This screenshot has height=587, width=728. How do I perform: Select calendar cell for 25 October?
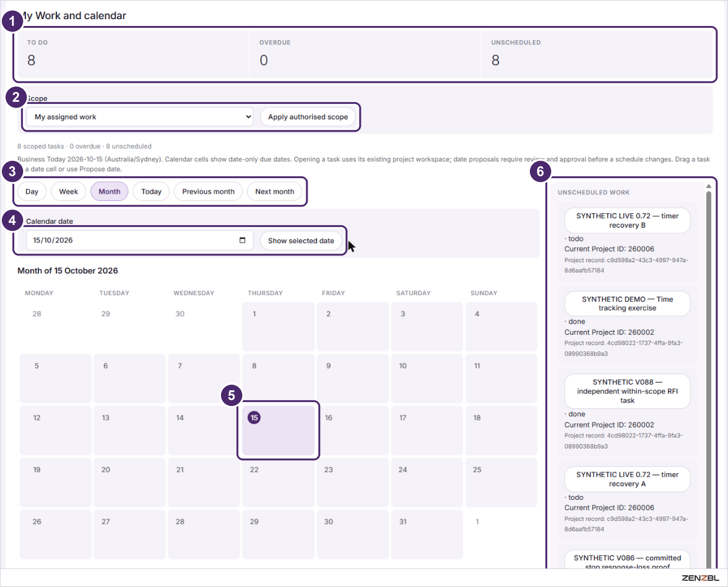(x=501, y=482)
